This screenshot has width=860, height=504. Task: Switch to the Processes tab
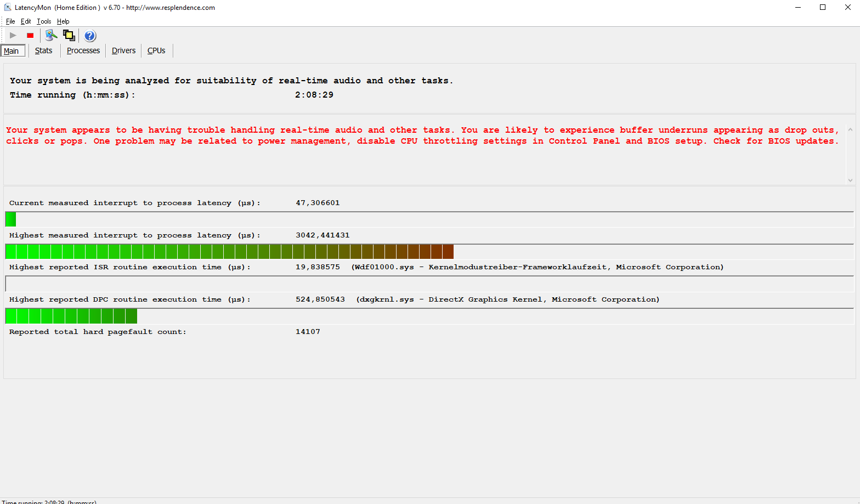point(83,50)
